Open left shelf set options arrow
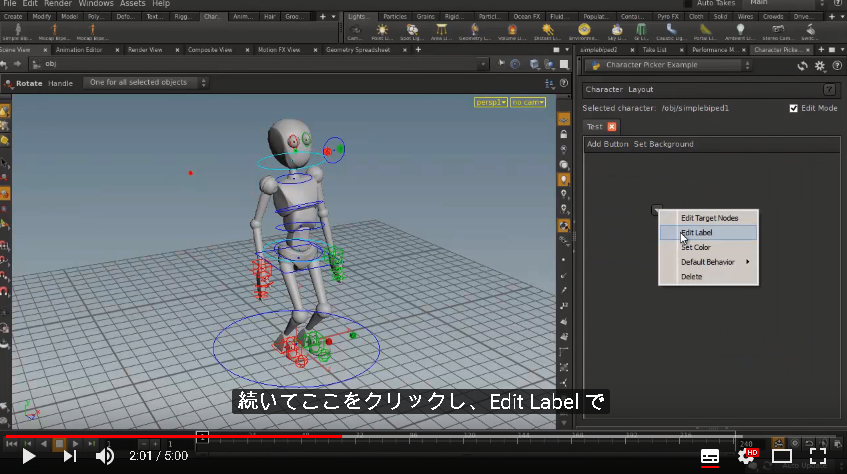The width and height of the screenshot is (847, 474). pos(333,17)
